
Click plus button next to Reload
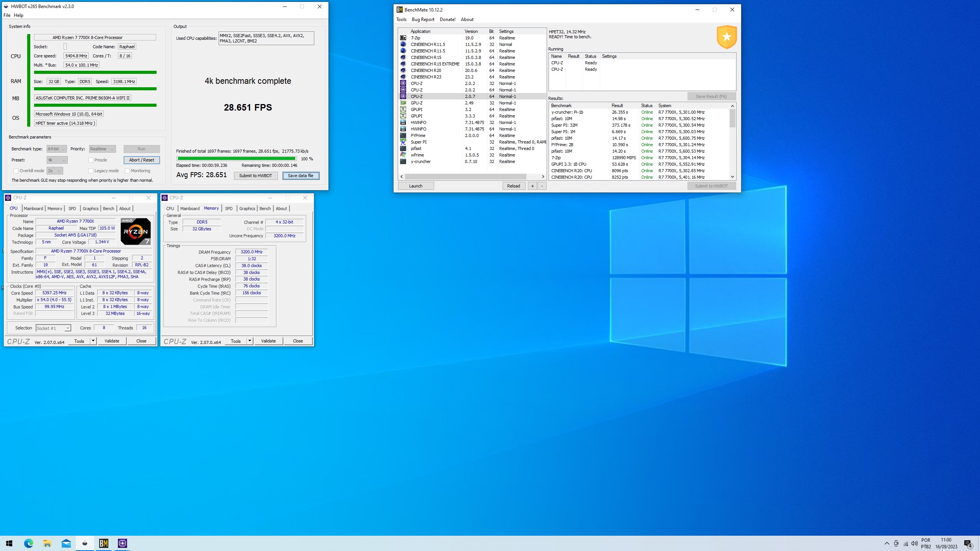point(532,186)
